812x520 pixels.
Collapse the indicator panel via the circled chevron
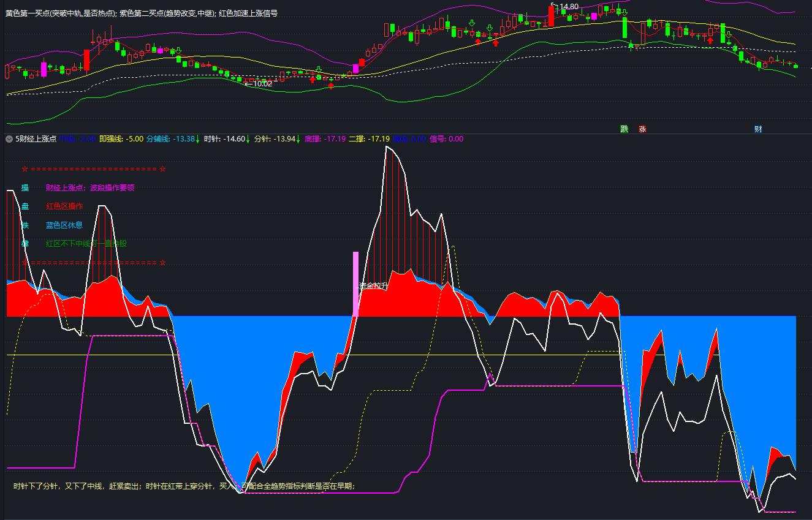pyautogui.click(x=9, y=139)
